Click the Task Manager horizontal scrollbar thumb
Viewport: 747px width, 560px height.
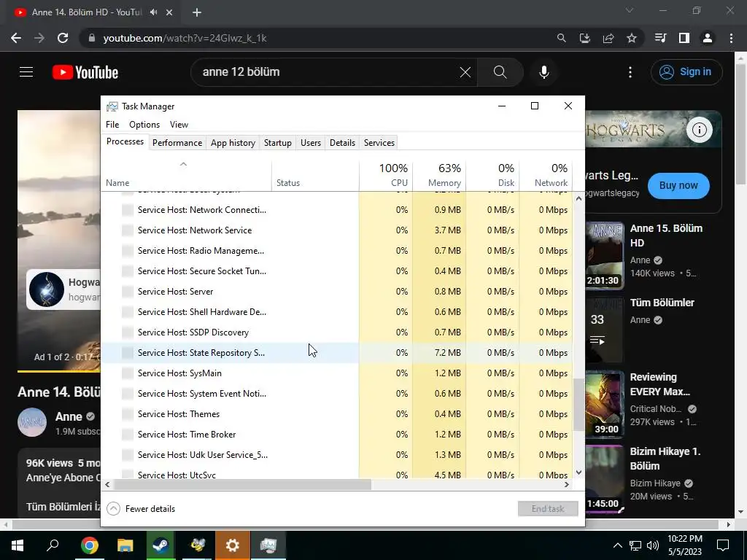pos(242,485)
